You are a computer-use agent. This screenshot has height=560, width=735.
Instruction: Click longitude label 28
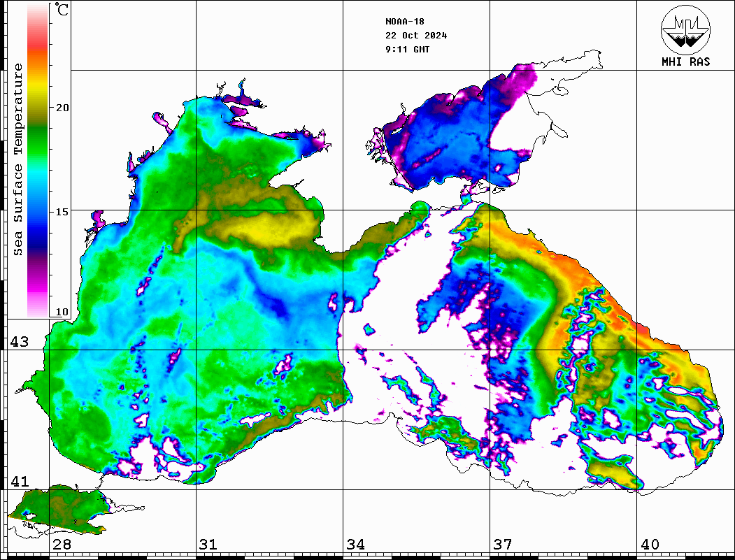coord(62,544)
